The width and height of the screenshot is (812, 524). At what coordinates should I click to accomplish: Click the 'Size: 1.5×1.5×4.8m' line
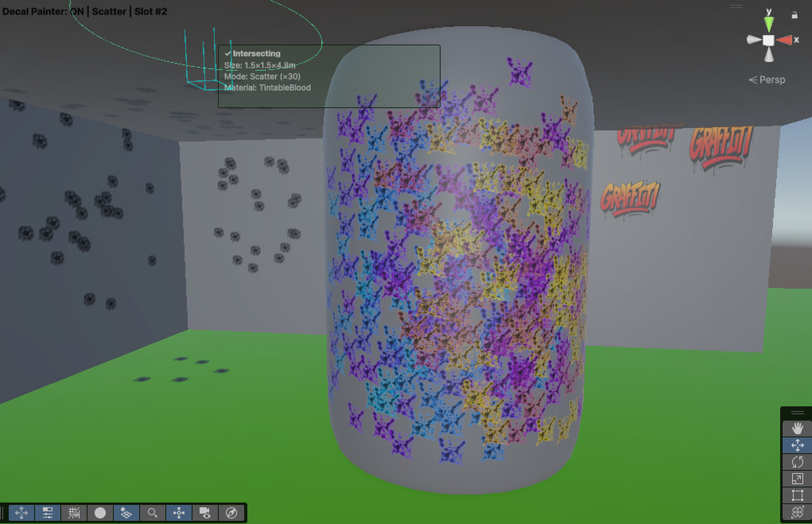260,65
